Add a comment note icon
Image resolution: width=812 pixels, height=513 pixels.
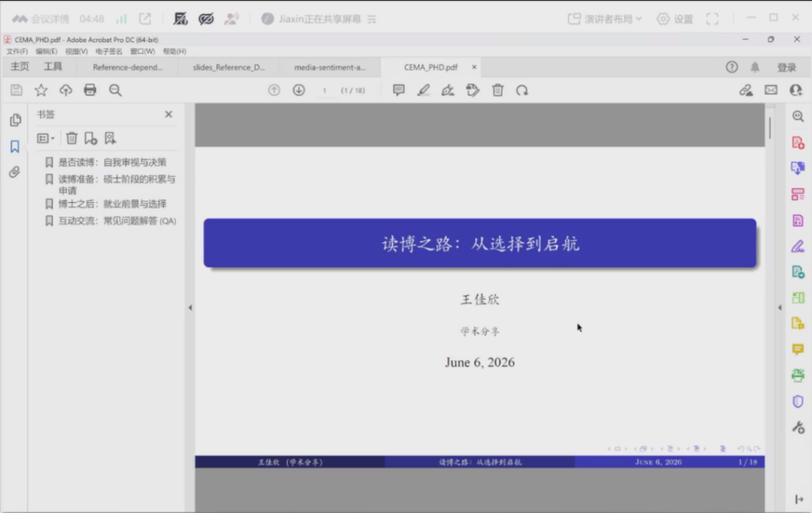tap(398, 90)
